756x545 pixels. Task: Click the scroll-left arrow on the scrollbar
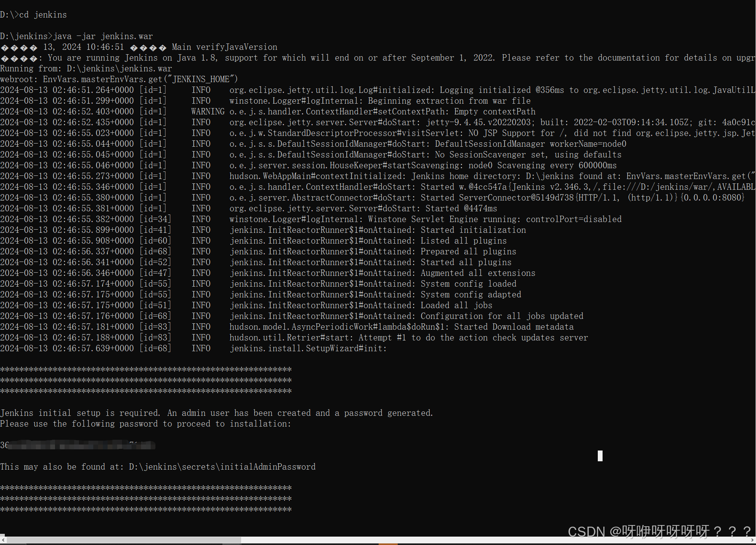point(3,540)
